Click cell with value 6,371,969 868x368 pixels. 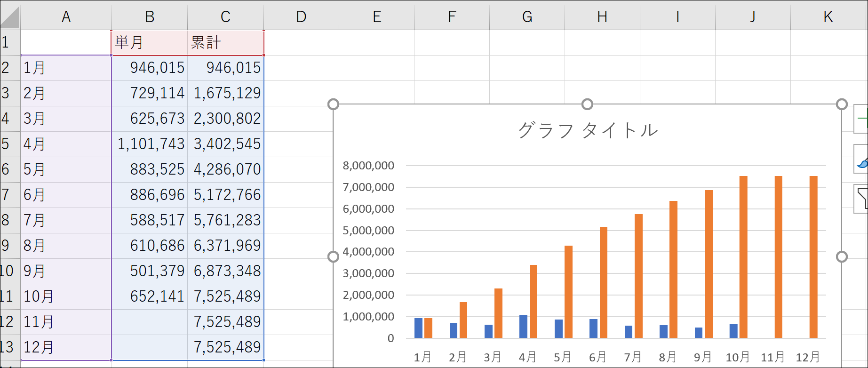tap(225, 246)
